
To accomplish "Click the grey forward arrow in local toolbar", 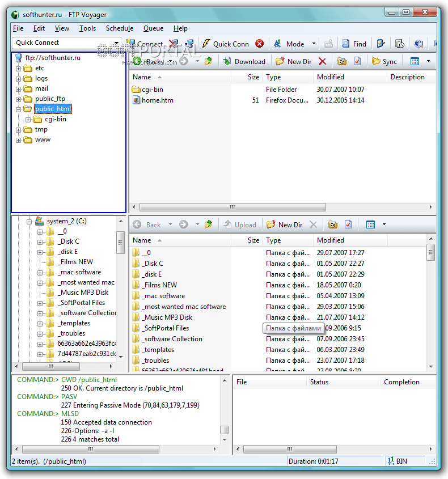I will pyautogui.click(x=183, y=224).
